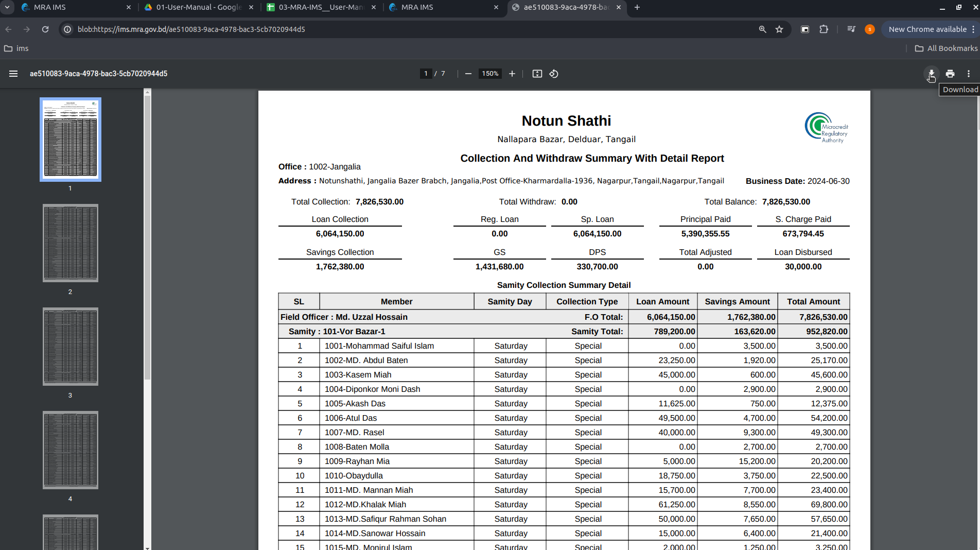This screenshot has height=550, width=980.
Task: Click the Notun Shathi report title
Action: [566, 121]
